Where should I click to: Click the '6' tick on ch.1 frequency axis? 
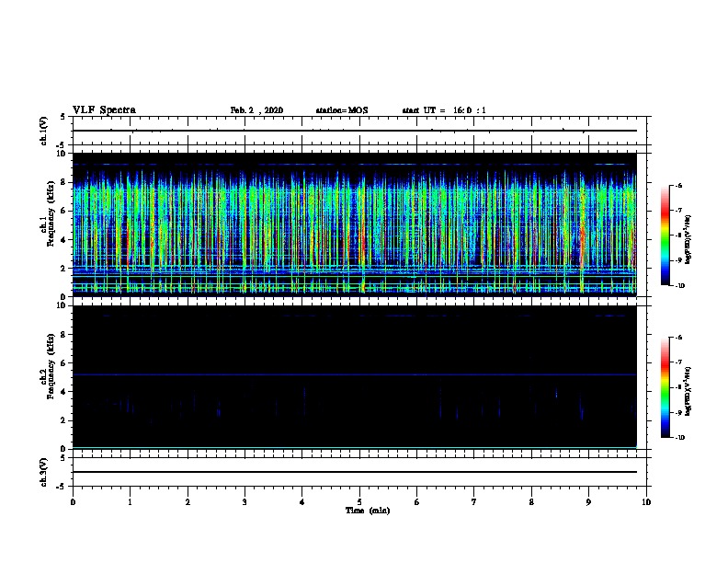click(x=64, y=211)
